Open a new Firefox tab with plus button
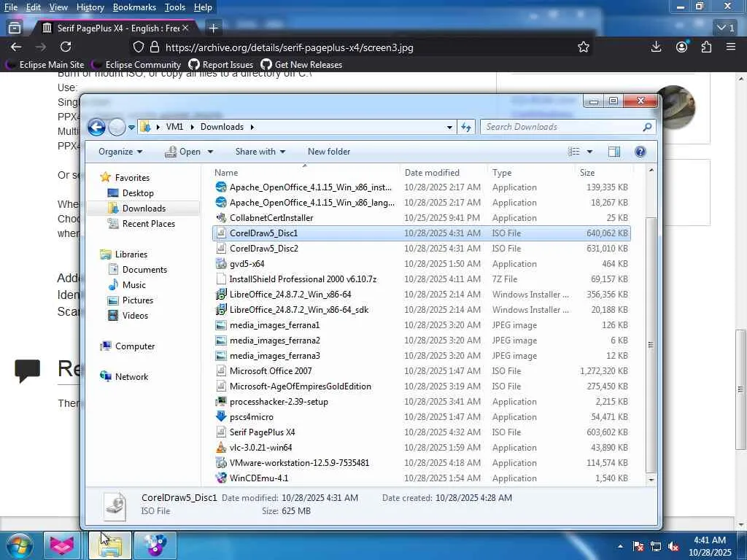This screenshot has height=560, width=747. (214, 28)
